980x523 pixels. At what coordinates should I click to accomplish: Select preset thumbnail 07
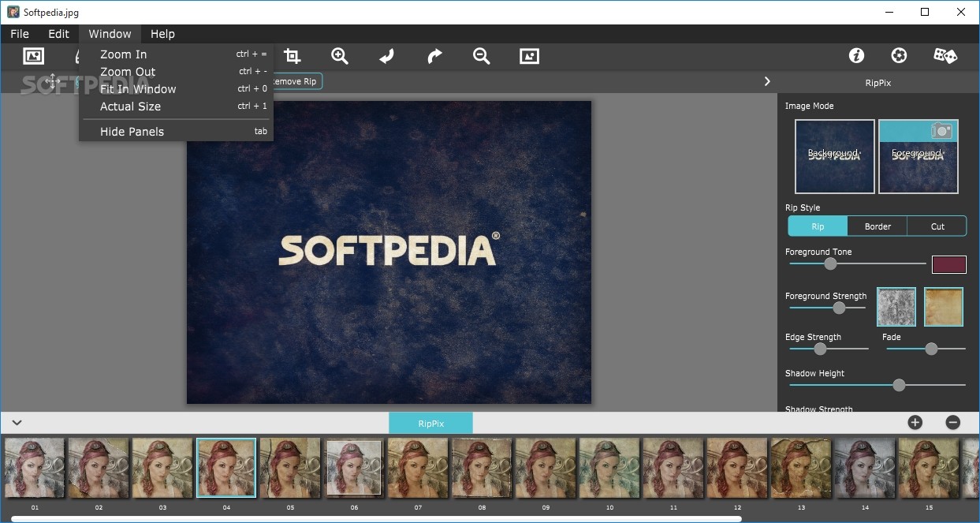[418, 468]
